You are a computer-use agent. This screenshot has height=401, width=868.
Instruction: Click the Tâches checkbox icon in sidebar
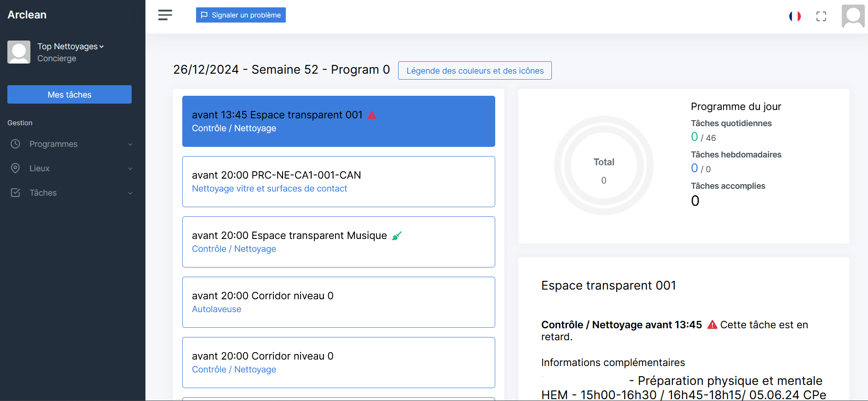(15, 192)
